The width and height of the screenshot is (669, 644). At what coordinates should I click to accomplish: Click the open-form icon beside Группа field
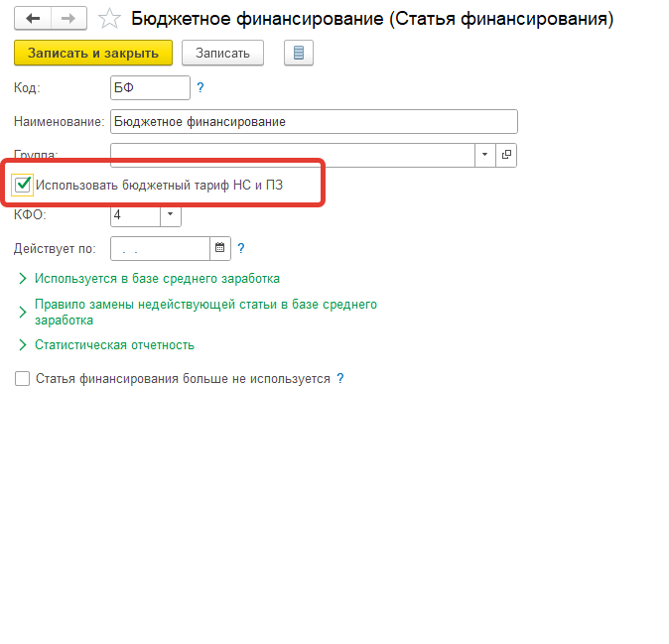click(506, 154)
